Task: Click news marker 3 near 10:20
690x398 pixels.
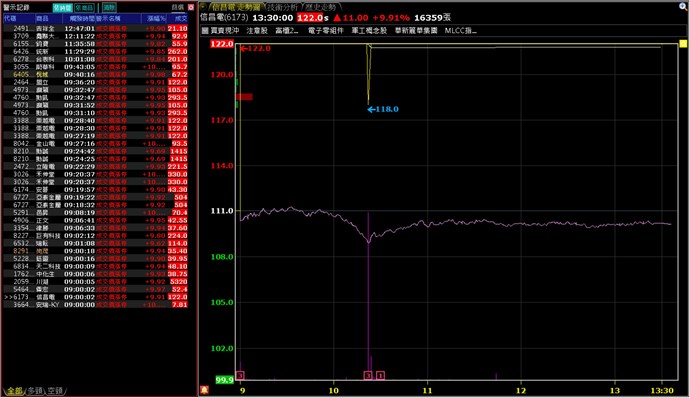Action: (368, 375)
